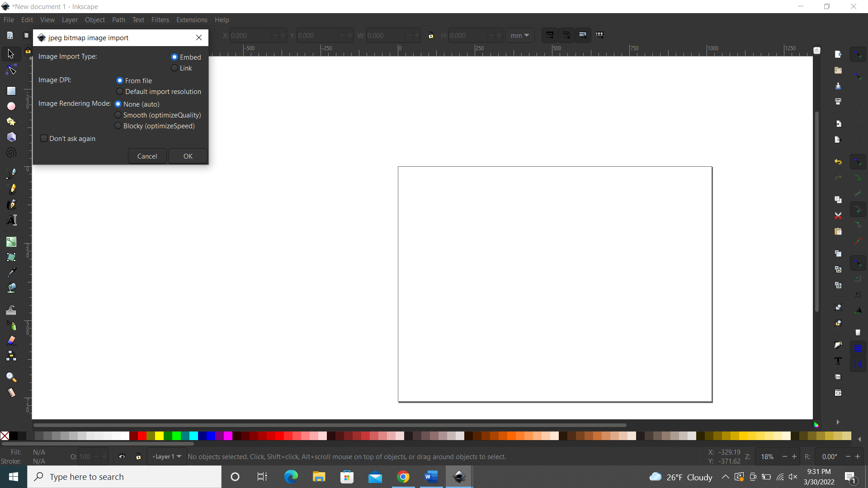
Task: Open Microsoft Word from the taskbar
Action: 431,477
